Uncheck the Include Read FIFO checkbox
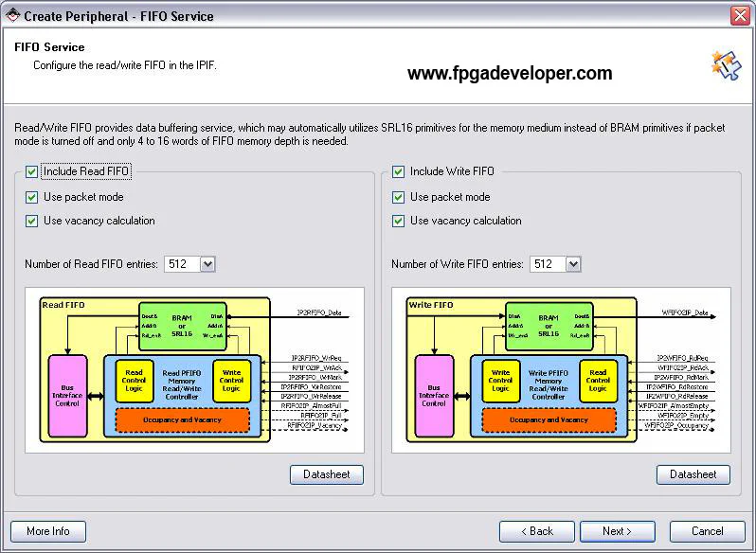 click(32, 172)
